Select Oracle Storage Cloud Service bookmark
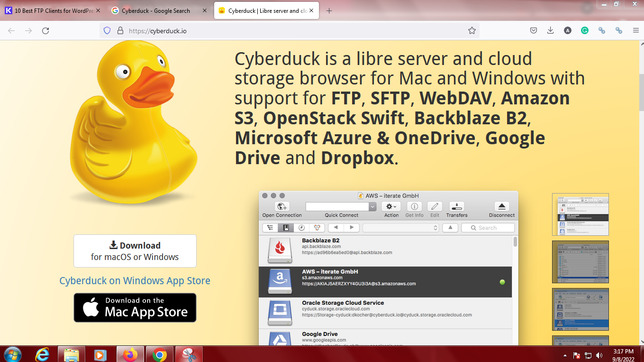Viewport: 644px width, 362px height. [385, 313]
